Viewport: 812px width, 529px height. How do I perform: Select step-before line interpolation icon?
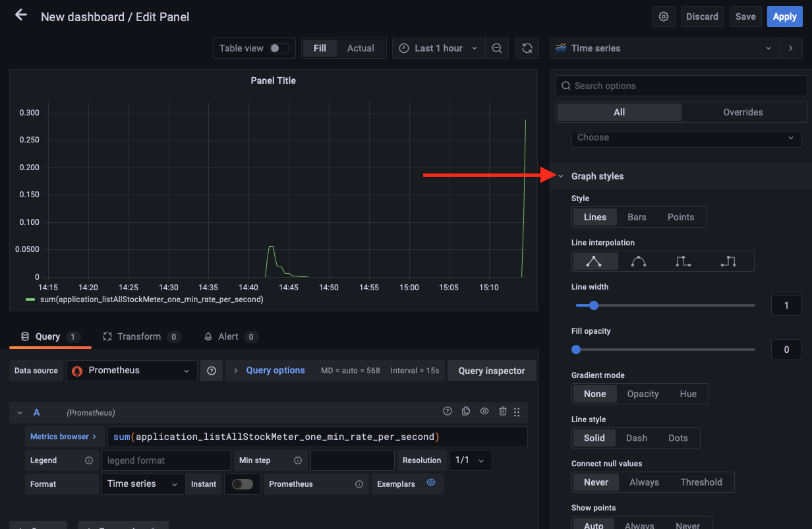click(x=683, y=261)
